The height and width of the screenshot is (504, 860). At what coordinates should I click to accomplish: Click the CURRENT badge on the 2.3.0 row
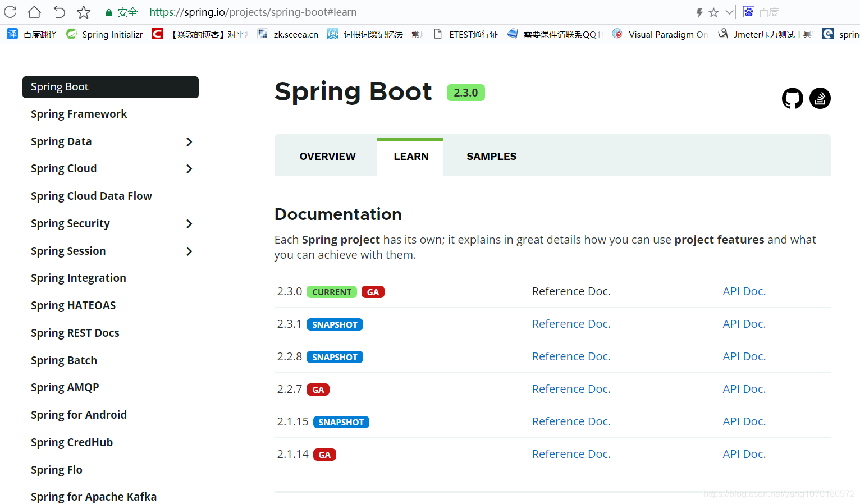pos(332,292)
